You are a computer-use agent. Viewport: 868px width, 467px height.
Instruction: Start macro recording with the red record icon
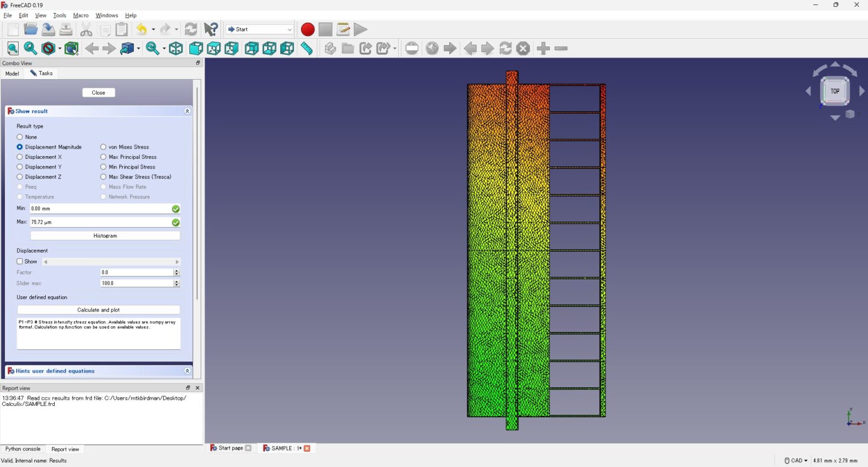click(x=307, y=29)
